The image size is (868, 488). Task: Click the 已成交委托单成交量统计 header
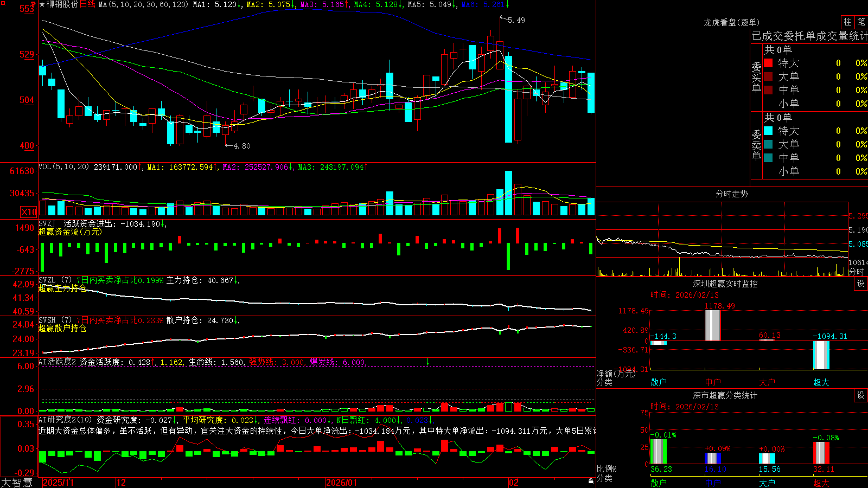click(x=809, y=36)
